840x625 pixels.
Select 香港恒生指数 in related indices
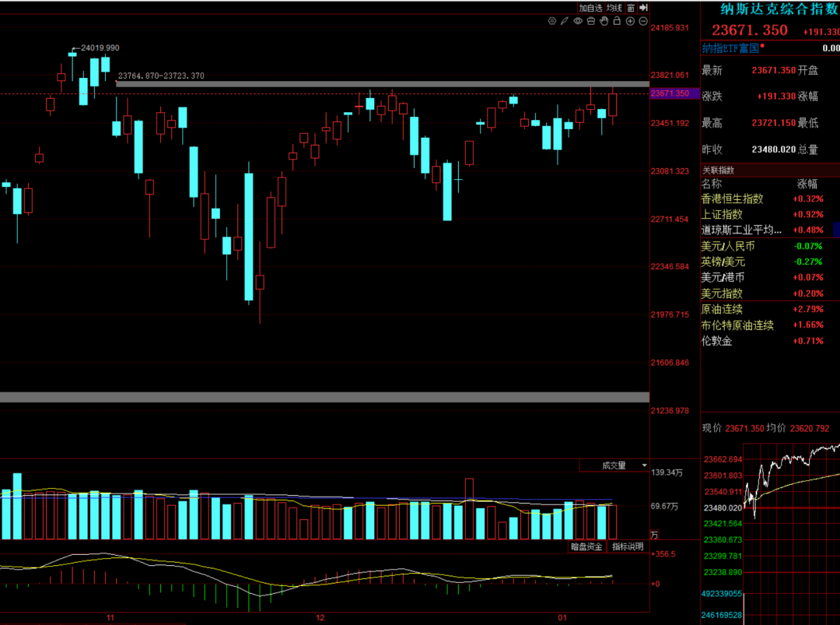point(732,198)
